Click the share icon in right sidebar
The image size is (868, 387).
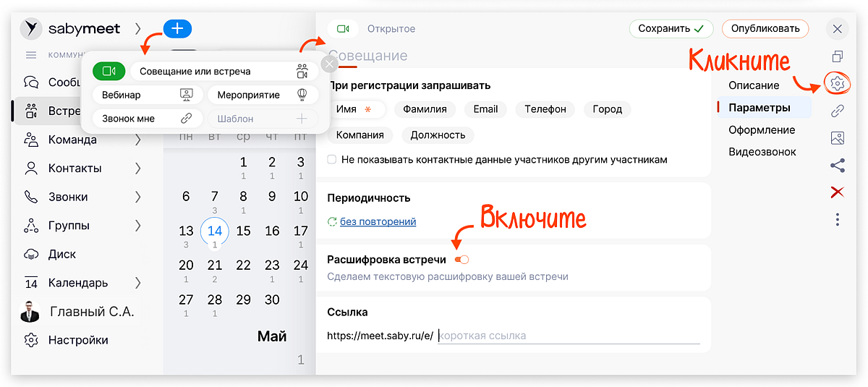point(838,166)
